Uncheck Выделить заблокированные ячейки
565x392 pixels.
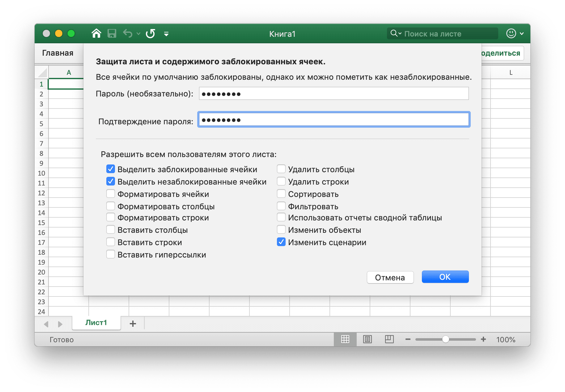[x=111, y=169]
